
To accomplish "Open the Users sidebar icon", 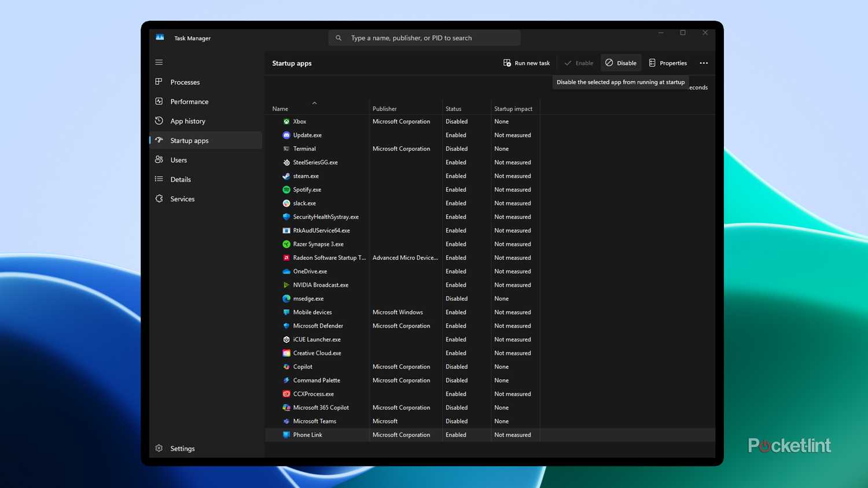I will (159, 160).
